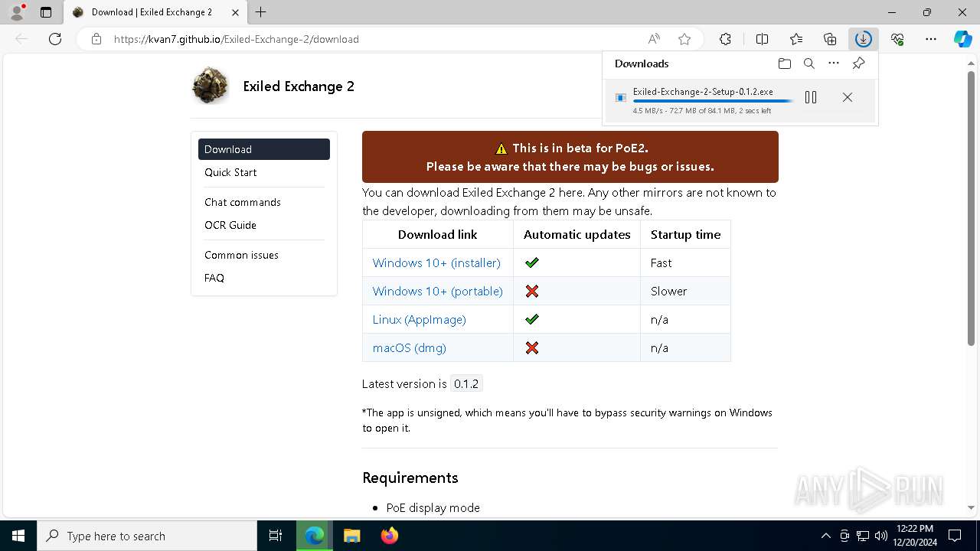Download Windows 10+ (installer)
Viewport: 980px width, 551px height.
coord(436,262)
